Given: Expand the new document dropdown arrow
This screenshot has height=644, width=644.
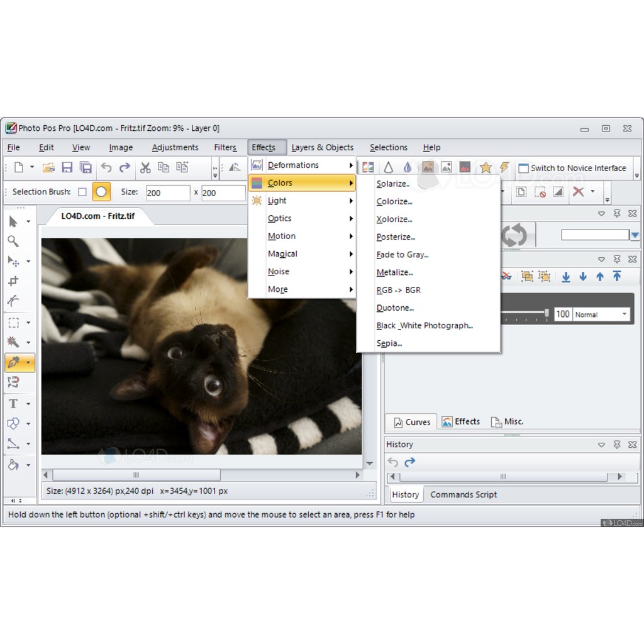Looking at the screenshot, I should [x=31, y=168].
